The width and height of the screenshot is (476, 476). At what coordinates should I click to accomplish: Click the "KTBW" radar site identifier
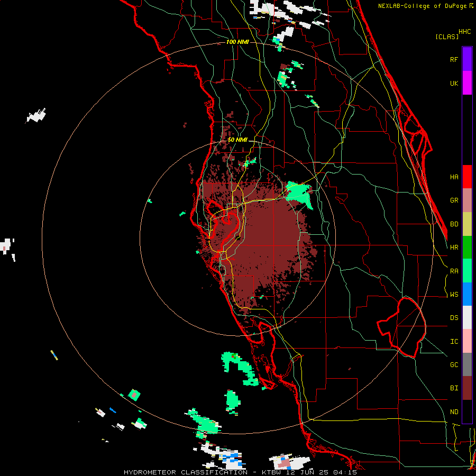[272, 472]
